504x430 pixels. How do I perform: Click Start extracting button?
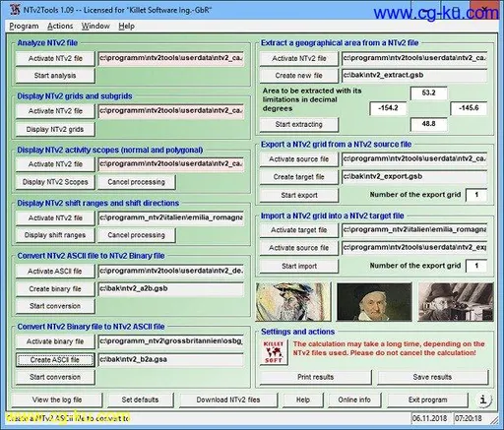[298, 124]
